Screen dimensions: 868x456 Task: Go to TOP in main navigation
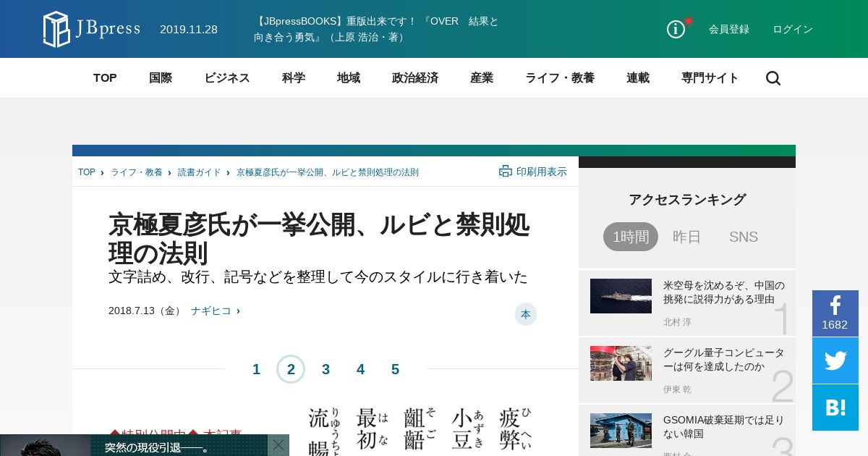[105, 78]
